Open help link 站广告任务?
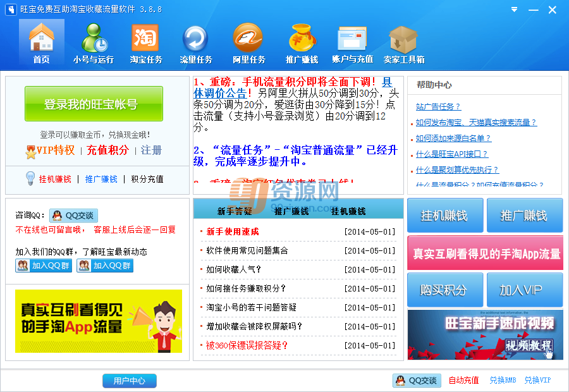 (x=438, y=107)
